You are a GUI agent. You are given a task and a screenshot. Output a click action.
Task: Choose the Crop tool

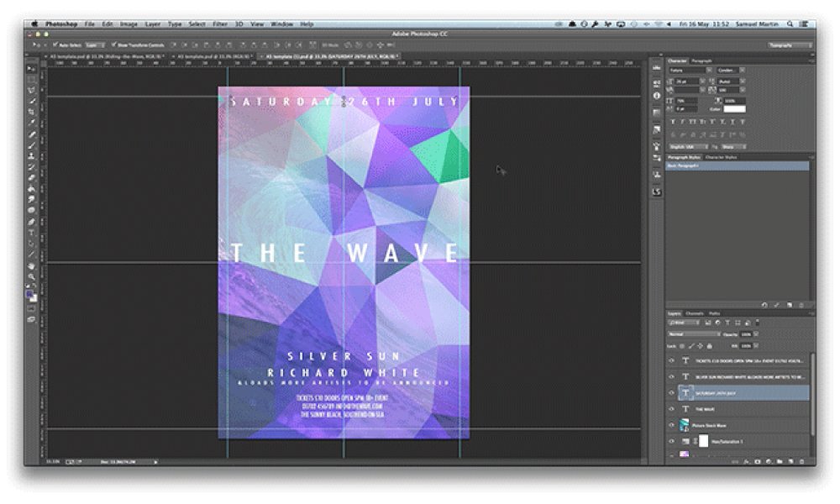pyautogui.click(x=32, y=112)
